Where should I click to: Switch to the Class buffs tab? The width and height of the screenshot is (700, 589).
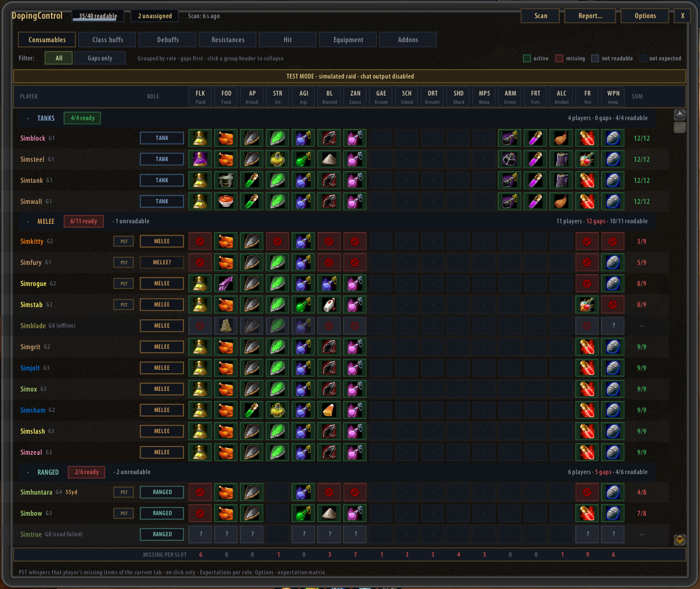click(x=108, y=40)
